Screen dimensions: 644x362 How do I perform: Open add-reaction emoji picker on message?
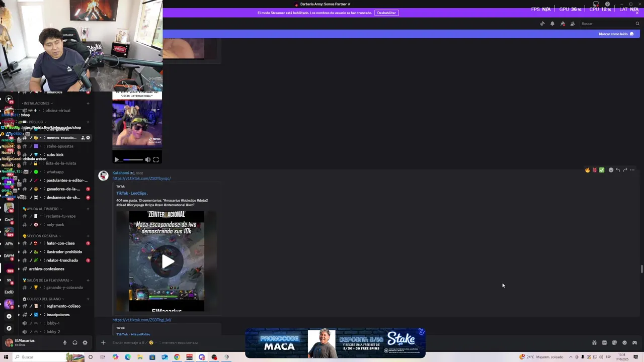click(x=611, y=170)
